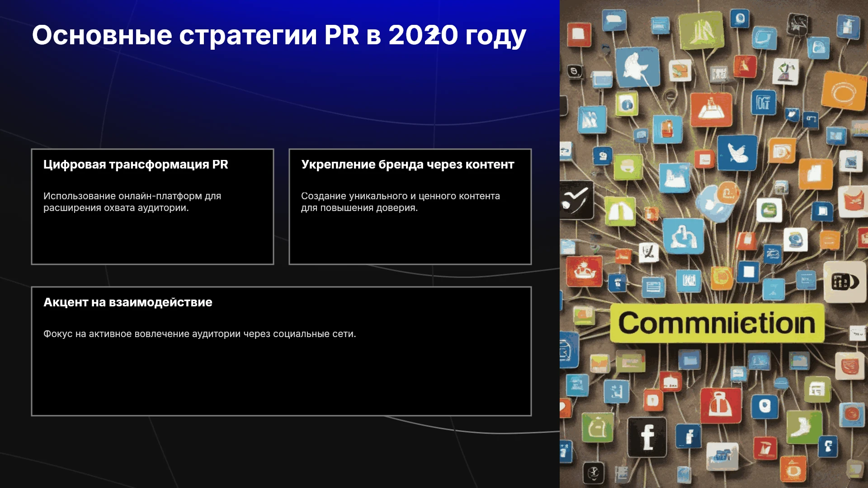
Task: Click text about online platforms usage
Action: click(132, 202)
